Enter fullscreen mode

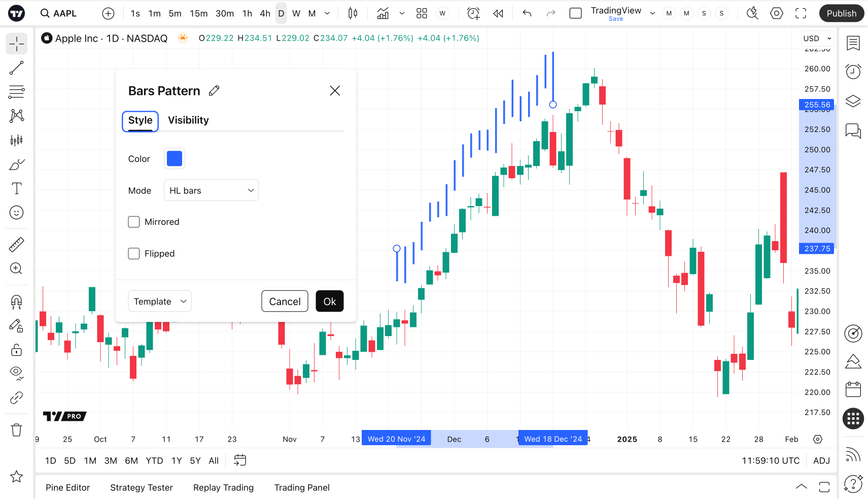[801, 13]
